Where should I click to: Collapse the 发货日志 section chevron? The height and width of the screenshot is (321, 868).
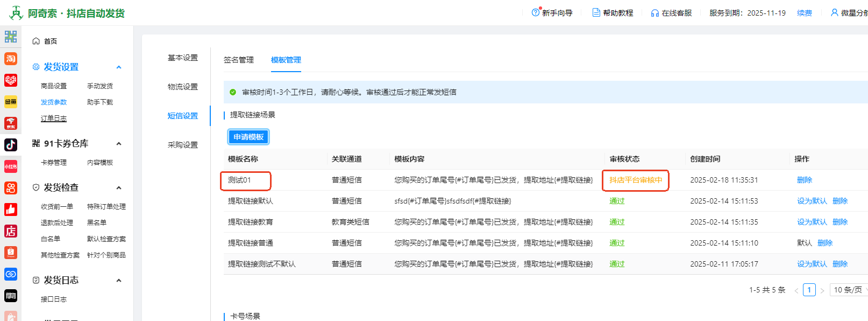[x=119, y=281]
